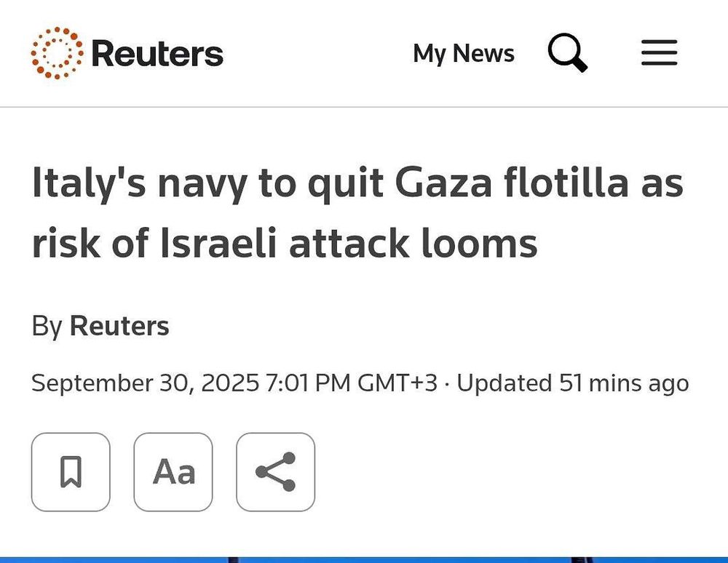Click the 'September 30, 2025' publication date
This screenshot has height=563, width=728.
(x=145, y=383)
